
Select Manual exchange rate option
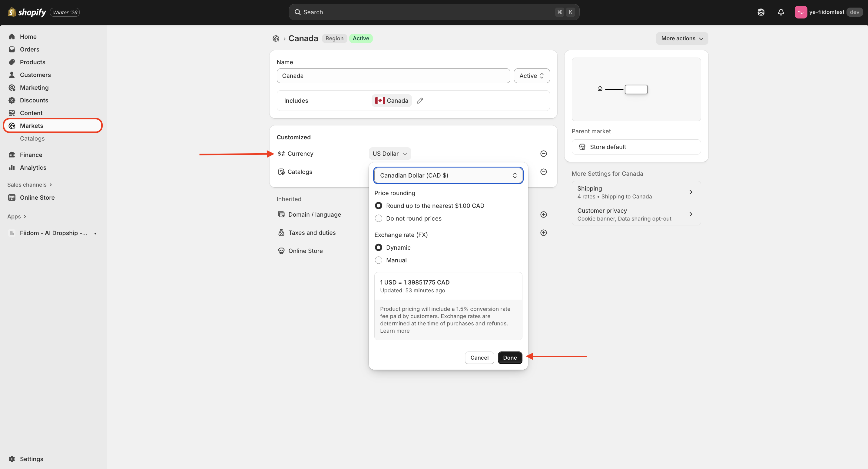[378, 260]
